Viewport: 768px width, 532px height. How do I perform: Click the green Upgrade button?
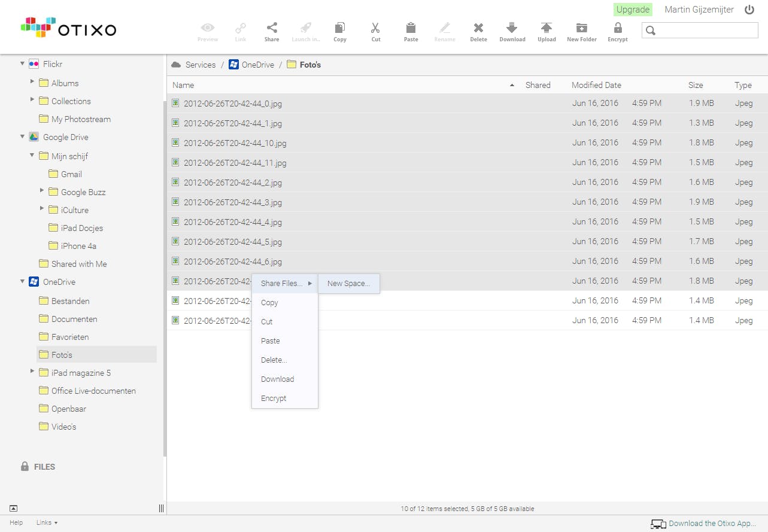coord(633,10)
